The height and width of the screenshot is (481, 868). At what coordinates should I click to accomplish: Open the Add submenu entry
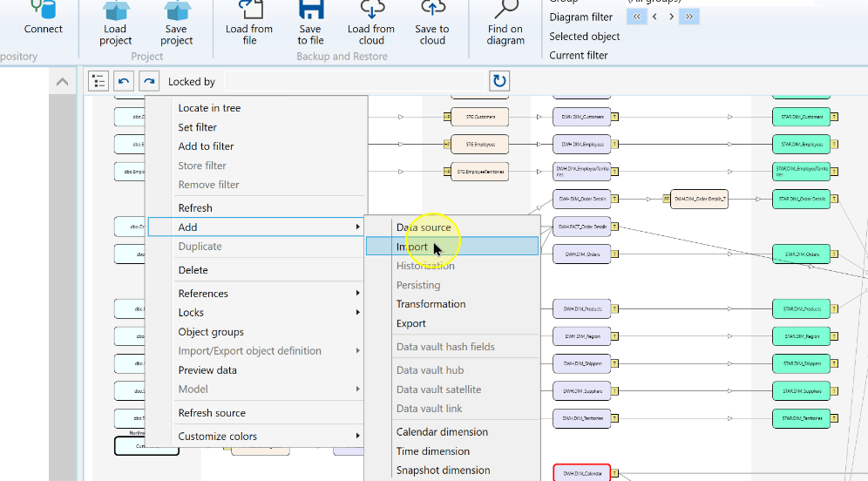coord(255,227)
